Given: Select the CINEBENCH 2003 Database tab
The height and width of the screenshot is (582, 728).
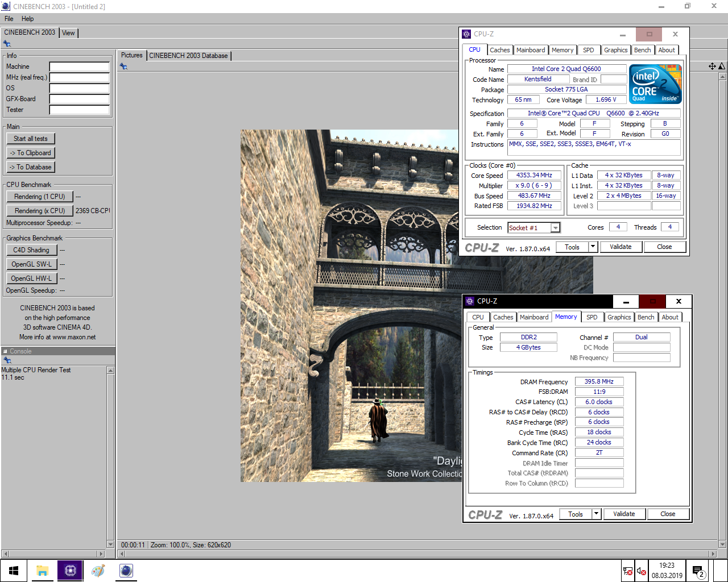Looking at the screenshot, I should [188, 56].
